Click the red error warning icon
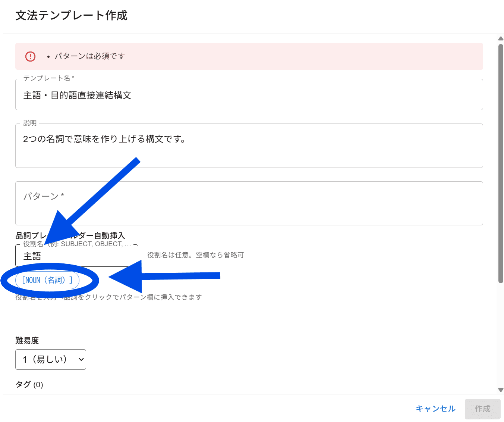504x422 pixels. pyautogui.click(x=30, y=56)
